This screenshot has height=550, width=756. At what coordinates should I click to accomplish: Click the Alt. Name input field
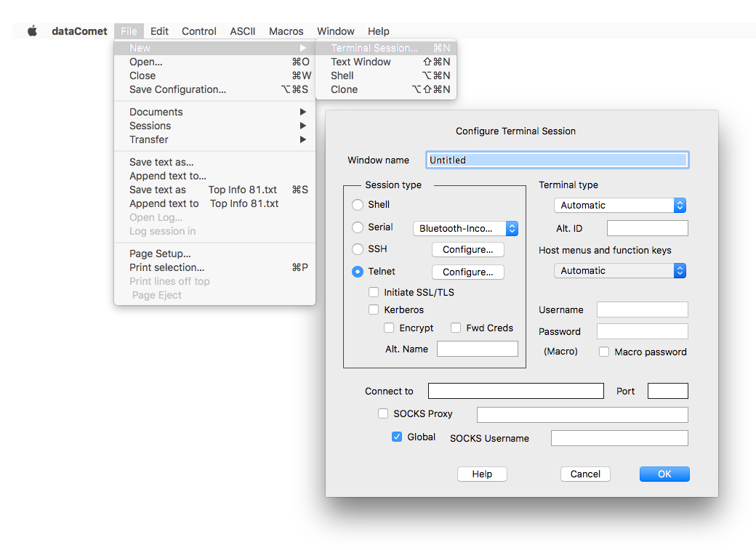[478, 349]
